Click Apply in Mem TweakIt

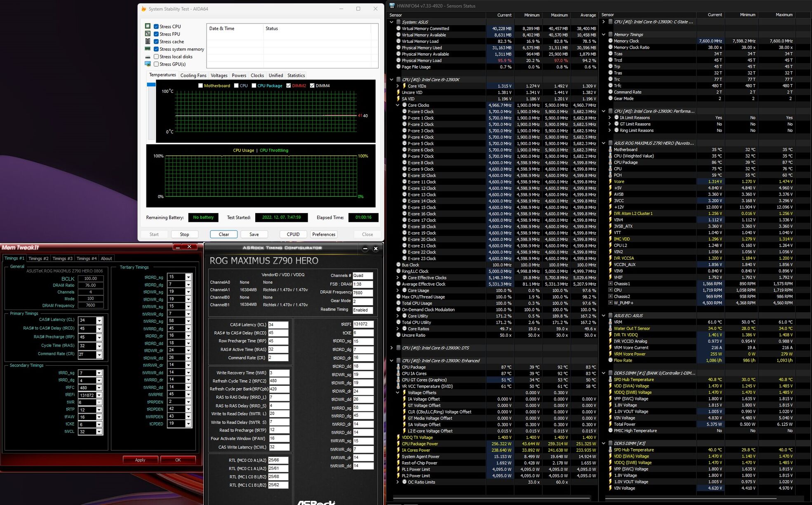tap(140, 460)
